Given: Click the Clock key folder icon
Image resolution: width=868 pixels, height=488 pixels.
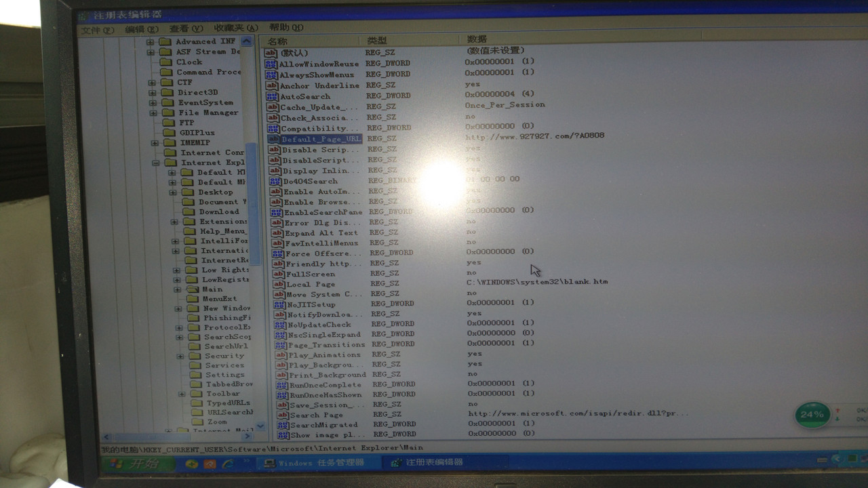Looking at the screenshot, I should (x=165, y=62).
